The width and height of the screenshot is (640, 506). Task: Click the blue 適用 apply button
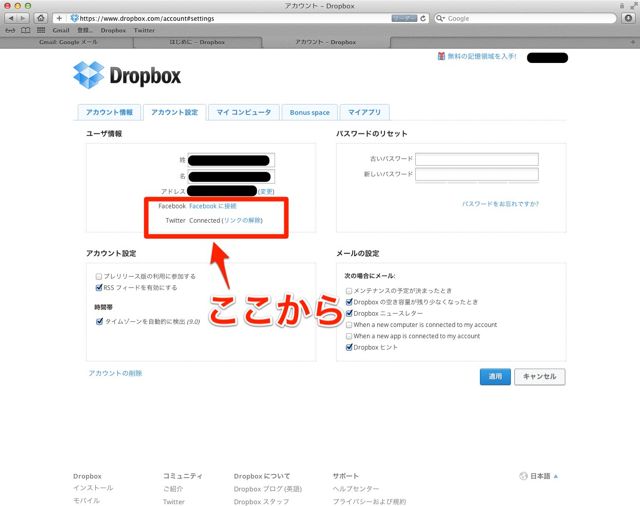point(495,376)
